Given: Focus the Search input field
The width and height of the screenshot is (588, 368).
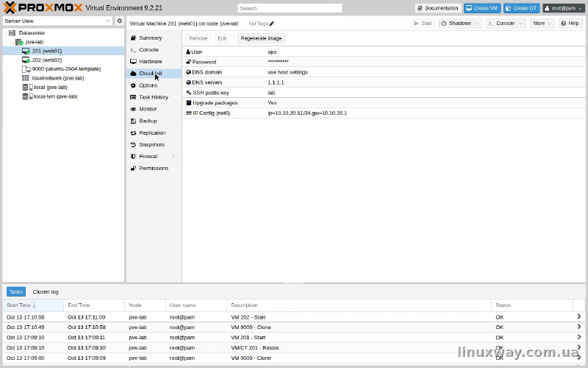Looking at the screenshot, I should coord(290,8).
